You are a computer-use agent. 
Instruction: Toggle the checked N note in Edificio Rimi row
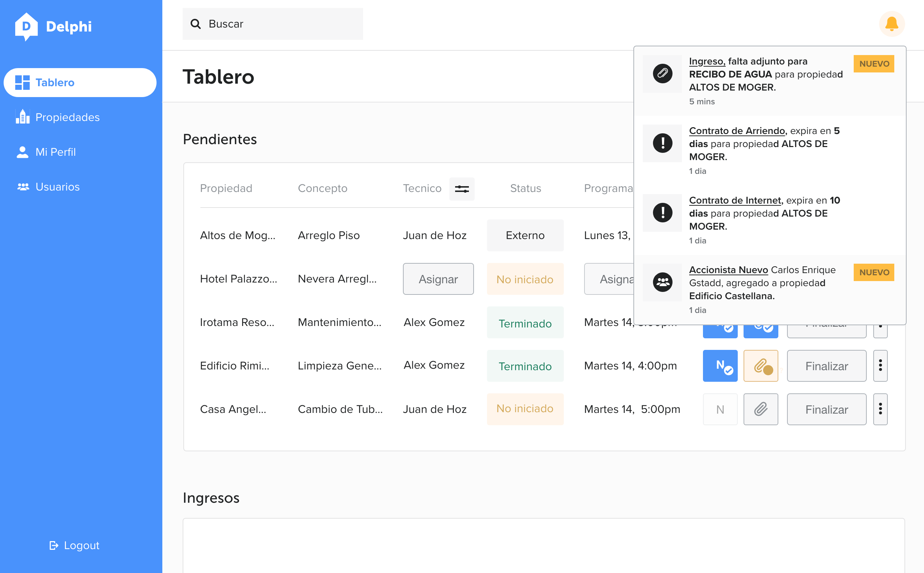(x=720, y=366)
